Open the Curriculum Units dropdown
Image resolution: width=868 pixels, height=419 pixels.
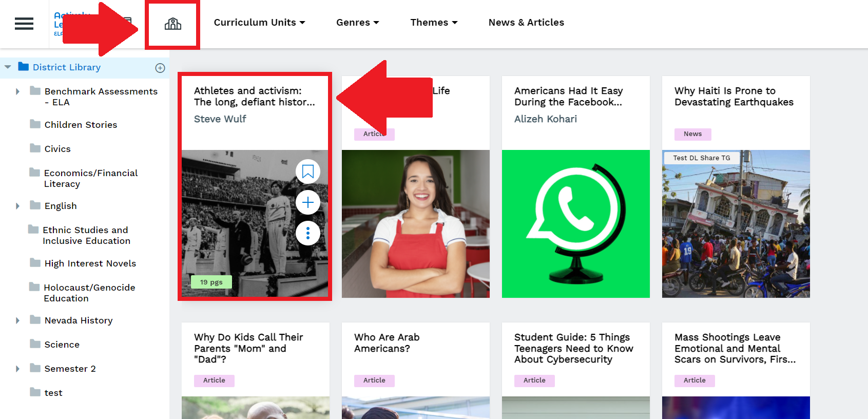(259, 23)
